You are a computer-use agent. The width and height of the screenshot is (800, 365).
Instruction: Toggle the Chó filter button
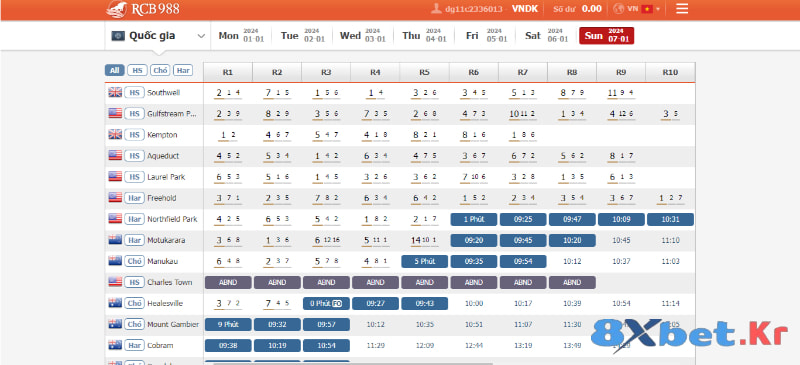(160, 70)
